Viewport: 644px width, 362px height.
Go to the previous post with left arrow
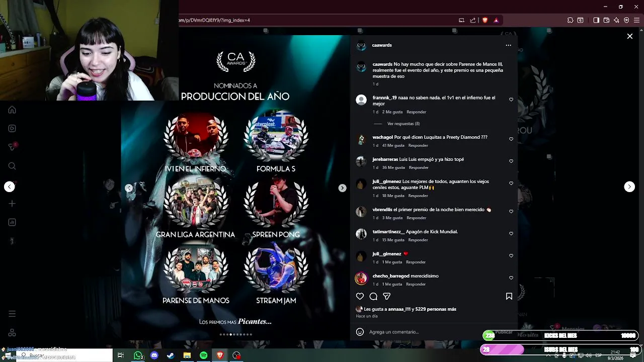click(10, 187)
